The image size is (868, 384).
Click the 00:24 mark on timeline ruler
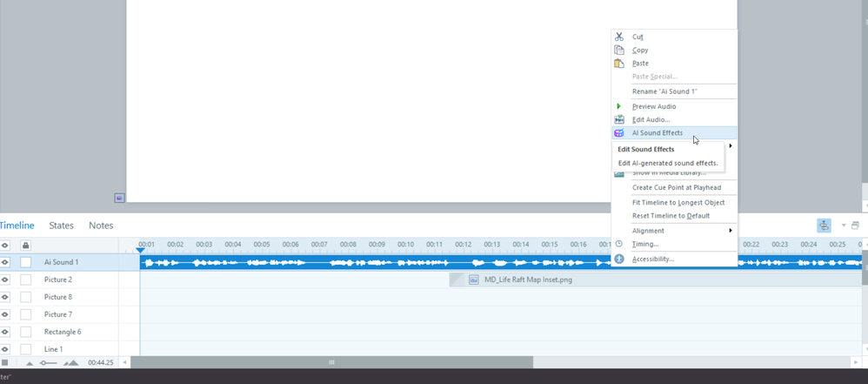(x=809, y=245)
